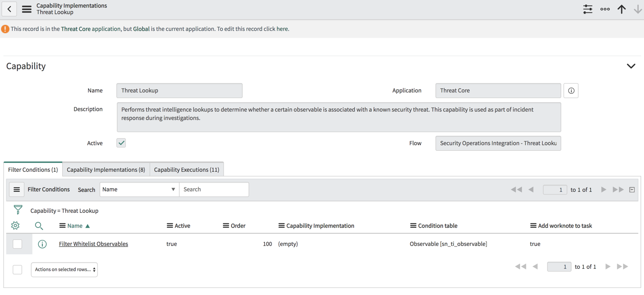Go back using the header back arrow
The width and height of the screenshot is (644, 295).
tap(9, 9)
